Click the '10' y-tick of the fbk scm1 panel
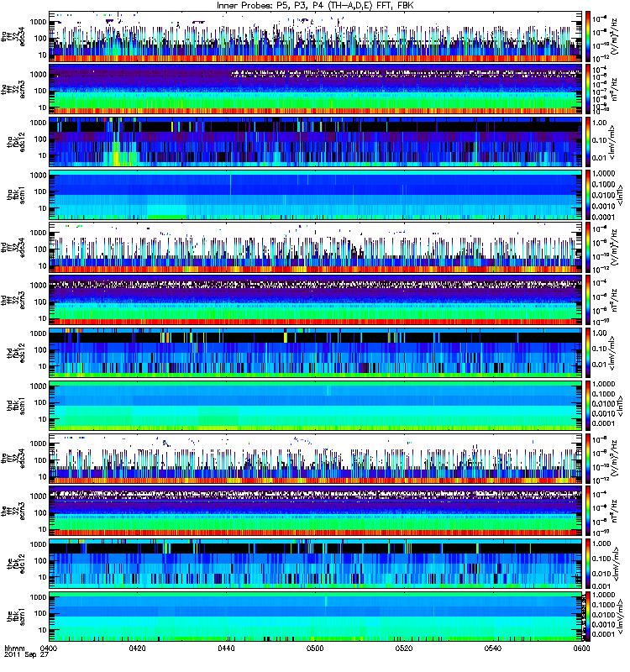 (43, 631)
